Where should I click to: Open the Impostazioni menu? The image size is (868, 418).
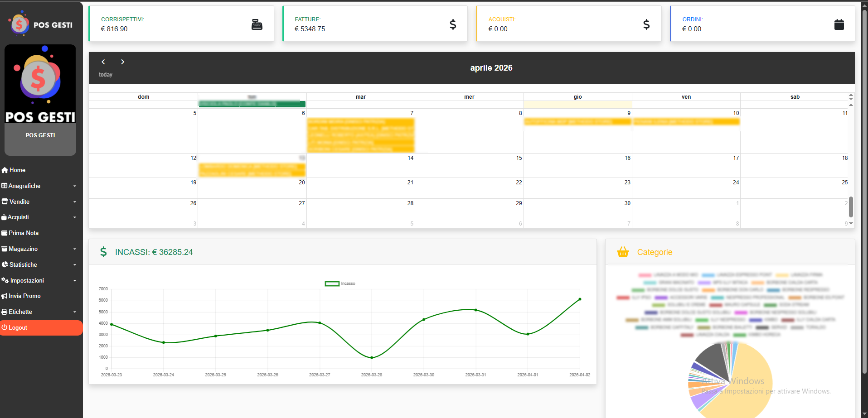tap(41, 281)
